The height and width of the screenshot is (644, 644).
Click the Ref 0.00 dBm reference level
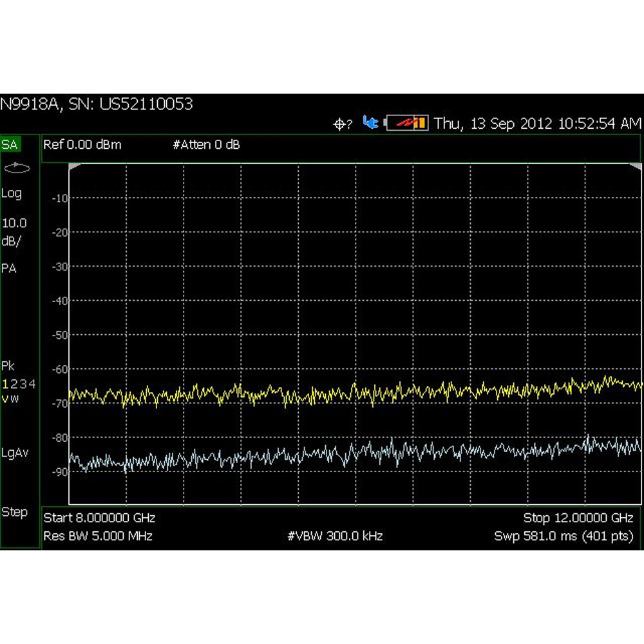point(82,145)
